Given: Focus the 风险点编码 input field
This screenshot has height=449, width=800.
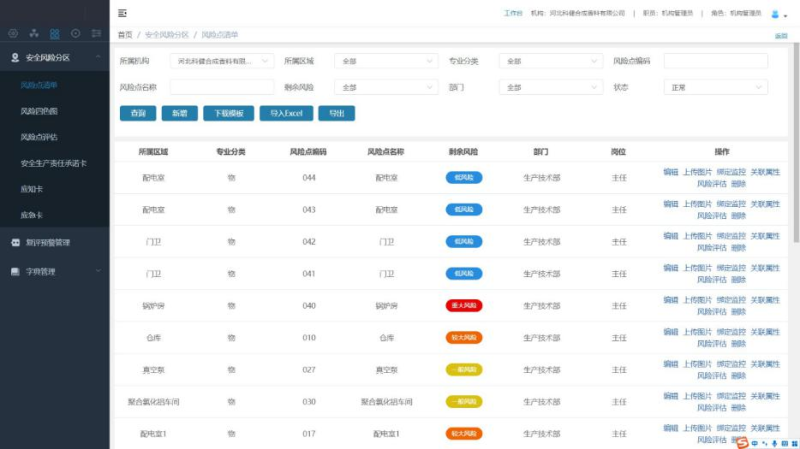Looking at the screenshot, I should tap(716, 61).
